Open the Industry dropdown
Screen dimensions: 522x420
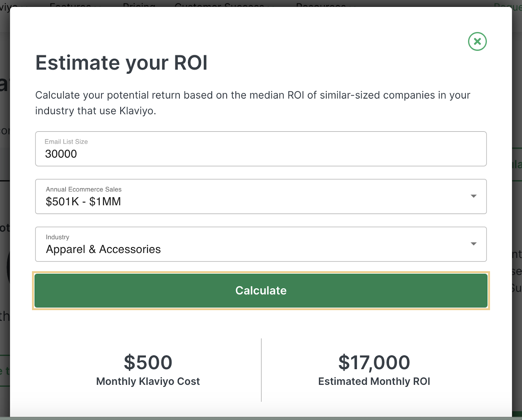coord(261,244)
